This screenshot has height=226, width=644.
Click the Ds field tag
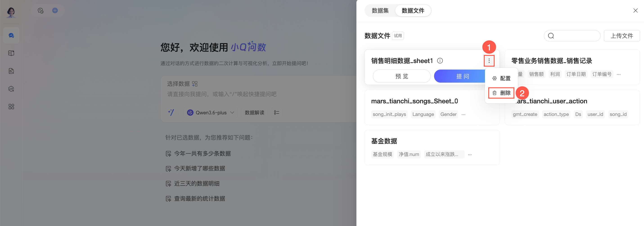click(578, 114)
